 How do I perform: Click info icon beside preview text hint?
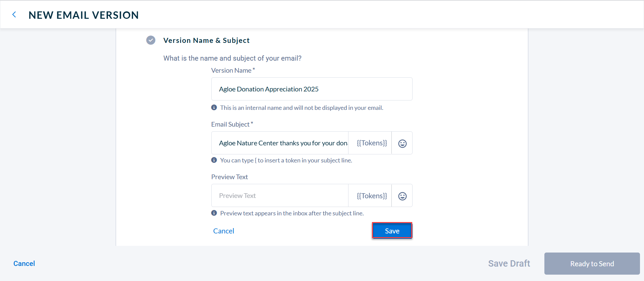pos(214,213)
